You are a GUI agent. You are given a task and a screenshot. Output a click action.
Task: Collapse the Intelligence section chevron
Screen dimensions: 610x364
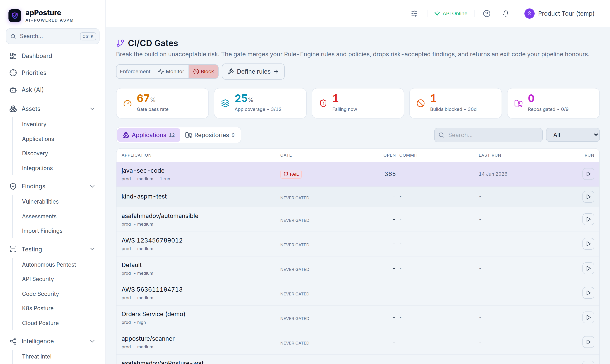point(92,341)
